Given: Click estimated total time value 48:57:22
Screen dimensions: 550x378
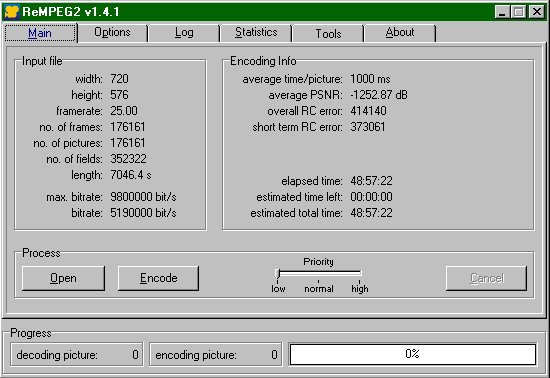Looking at the screenshot, I should pos(371,213).
